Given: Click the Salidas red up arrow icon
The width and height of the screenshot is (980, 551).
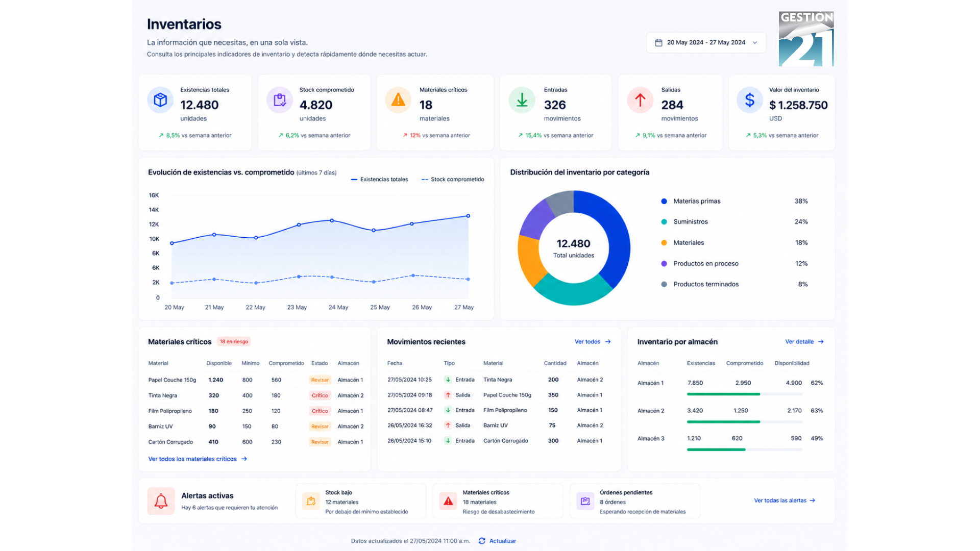Looking at the screenshot, I should point(640,99).
